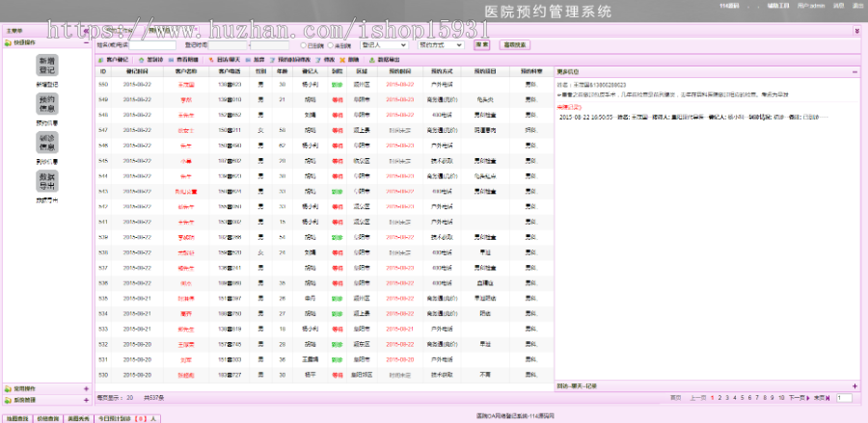Screen dimensions: 868x423
Task: Click the folder icon beside 系统管理
Action: tap(8, 400)
